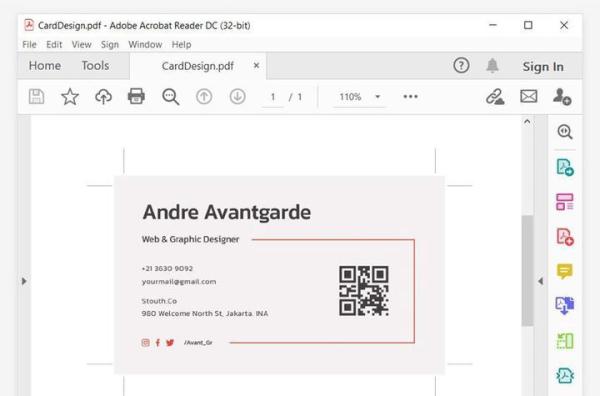Click the Save file floppy icon
The height and width of the screenshot is (396, 600).
36,96
